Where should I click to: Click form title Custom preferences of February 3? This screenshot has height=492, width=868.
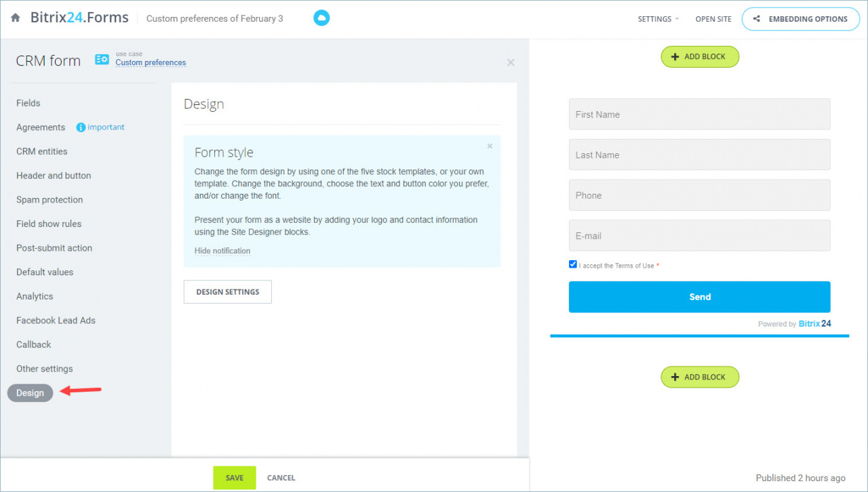[215, 19]
